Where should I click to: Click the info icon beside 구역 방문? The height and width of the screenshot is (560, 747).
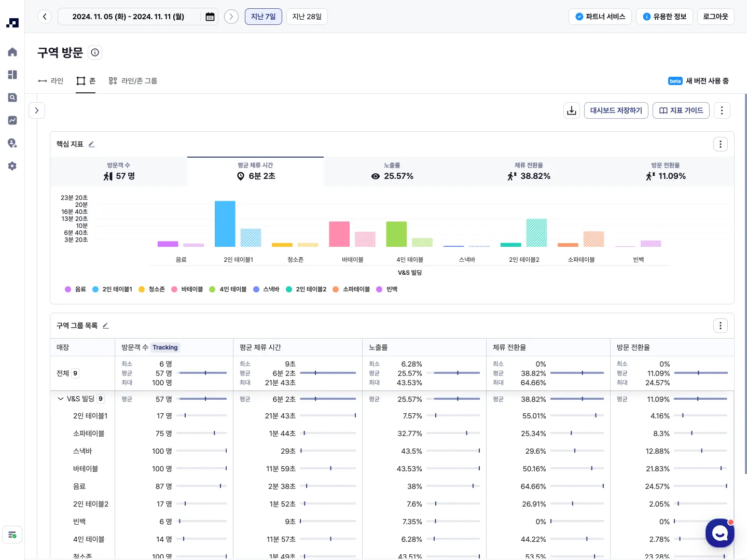click(x=95, y=52)
